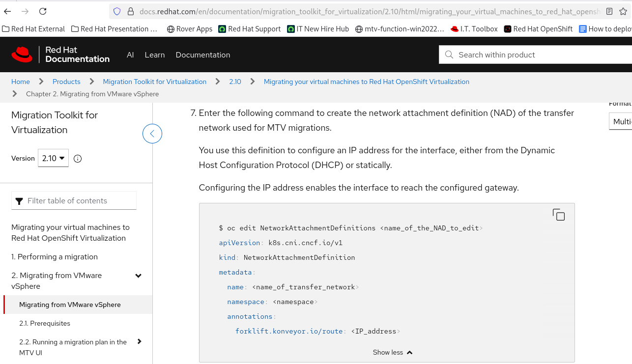Click the version info icon
Screen dimensions: 632x364
click(78, 159)
